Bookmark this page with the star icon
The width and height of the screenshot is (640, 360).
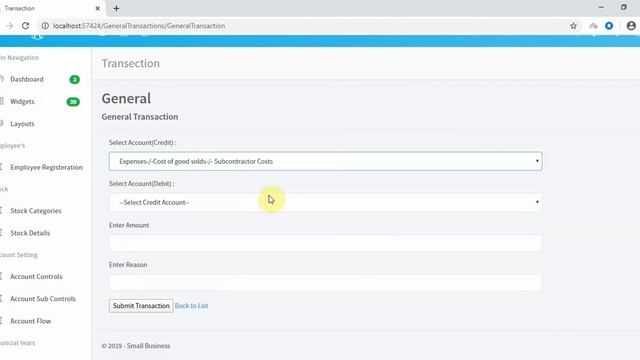573,26
